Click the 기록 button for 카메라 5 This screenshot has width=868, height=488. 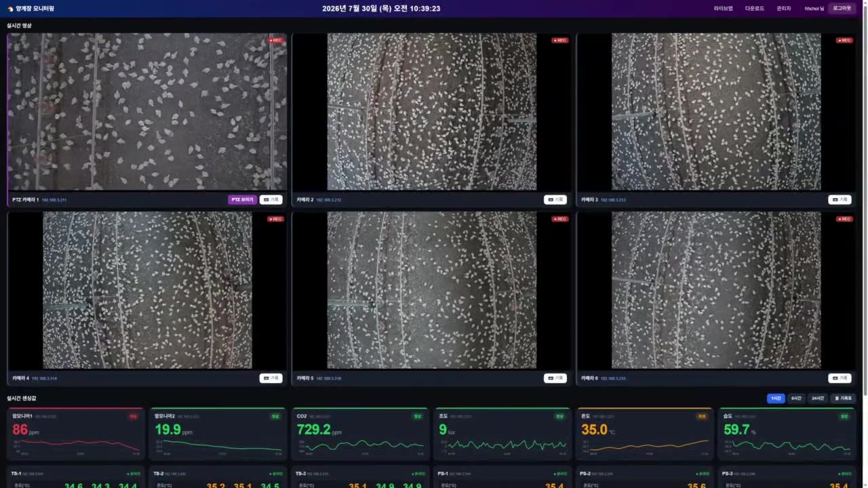555,378
